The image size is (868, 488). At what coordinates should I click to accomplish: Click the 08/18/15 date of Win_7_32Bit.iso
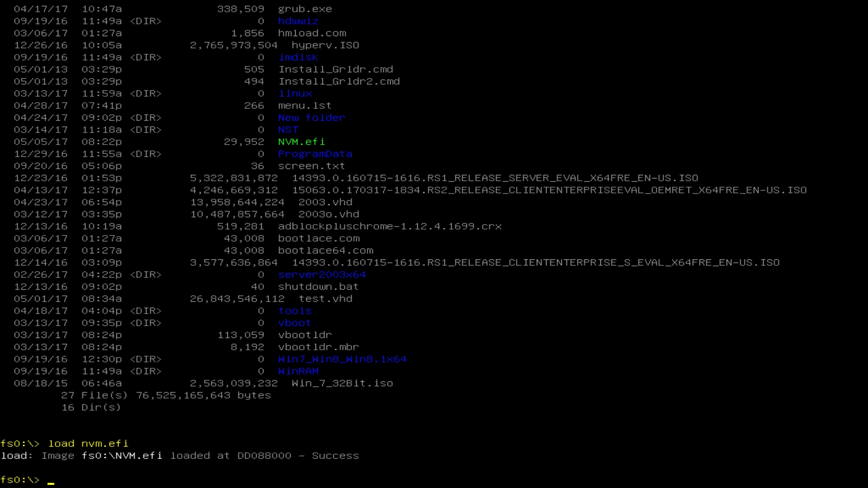tap(41, 384)
